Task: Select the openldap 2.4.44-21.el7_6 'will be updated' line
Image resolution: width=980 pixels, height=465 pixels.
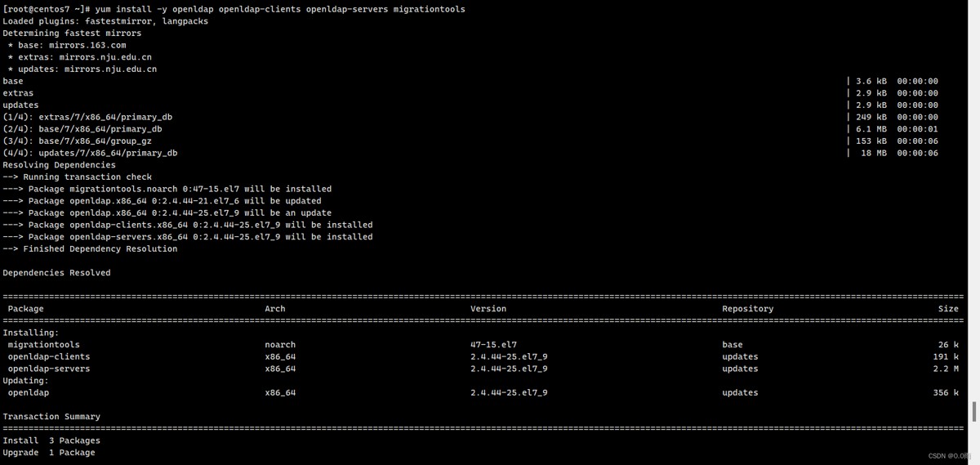Action: click(x=162, y=201)
